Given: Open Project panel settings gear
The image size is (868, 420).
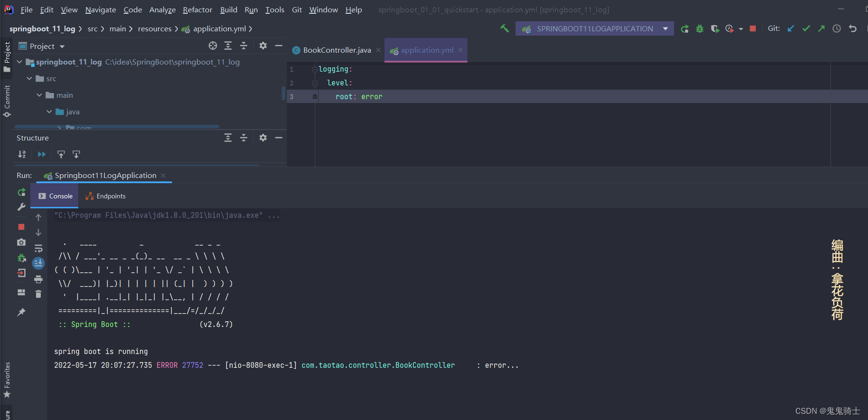Looking at the screenshot, I should click(x=263, y=46).
